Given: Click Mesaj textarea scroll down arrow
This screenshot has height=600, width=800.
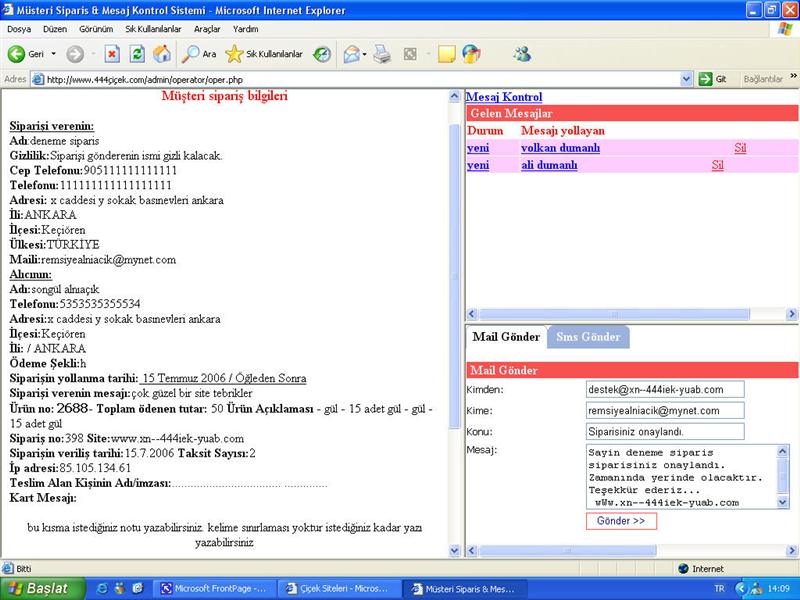Looking at the screenshot, I should tap(783, 503).
